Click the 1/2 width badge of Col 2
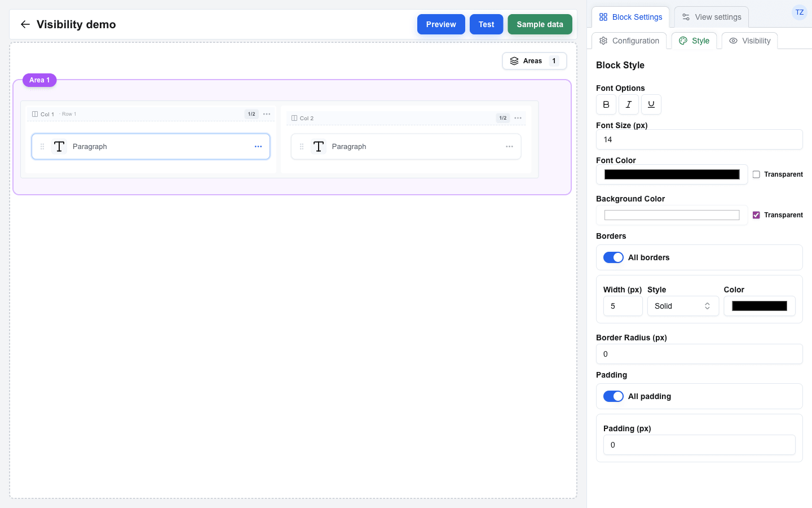 tap(503, 118)
